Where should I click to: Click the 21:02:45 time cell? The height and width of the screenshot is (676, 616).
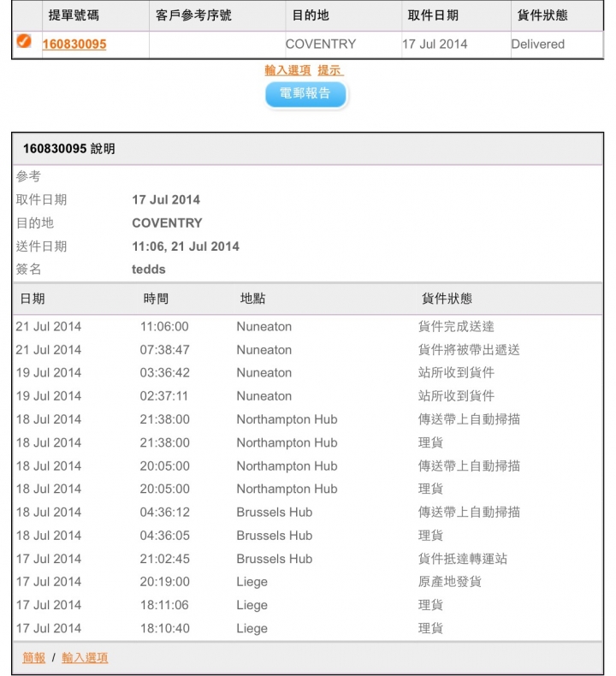pos(164,559)
